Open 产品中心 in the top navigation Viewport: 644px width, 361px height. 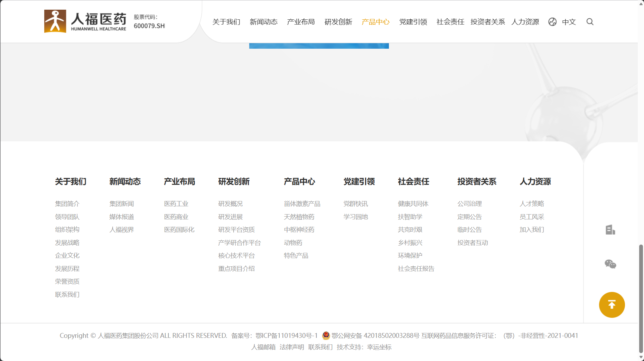(x=375, y=22)
